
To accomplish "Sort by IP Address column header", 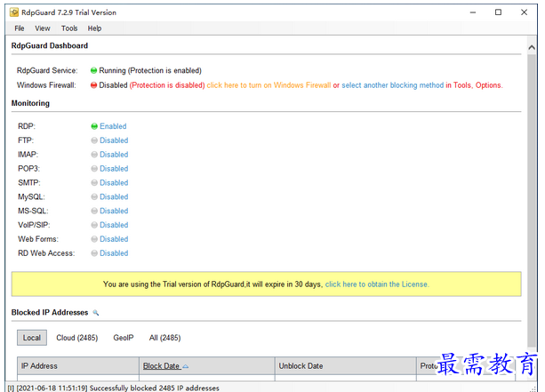I will point(78,366).
